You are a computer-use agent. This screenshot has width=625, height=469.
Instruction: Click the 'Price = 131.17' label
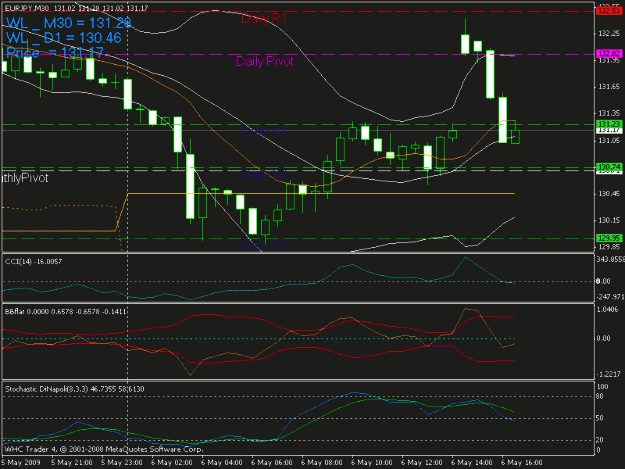55,53
